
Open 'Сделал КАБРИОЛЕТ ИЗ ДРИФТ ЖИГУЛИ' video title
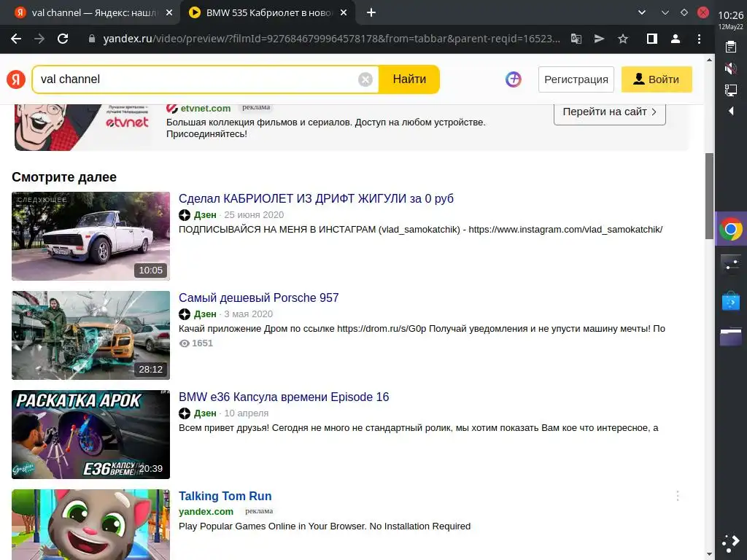tap(316, 198)
